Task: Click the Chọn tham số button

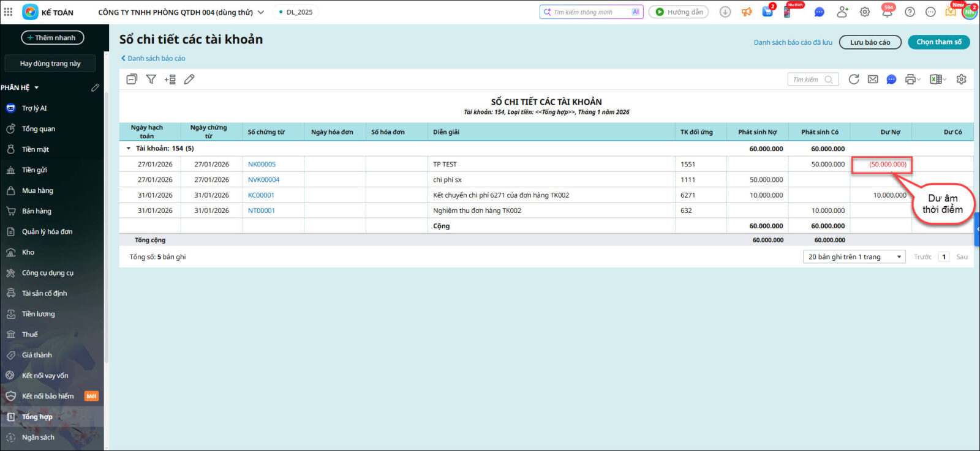Action: pyautogui.click(x=938, y=42)
